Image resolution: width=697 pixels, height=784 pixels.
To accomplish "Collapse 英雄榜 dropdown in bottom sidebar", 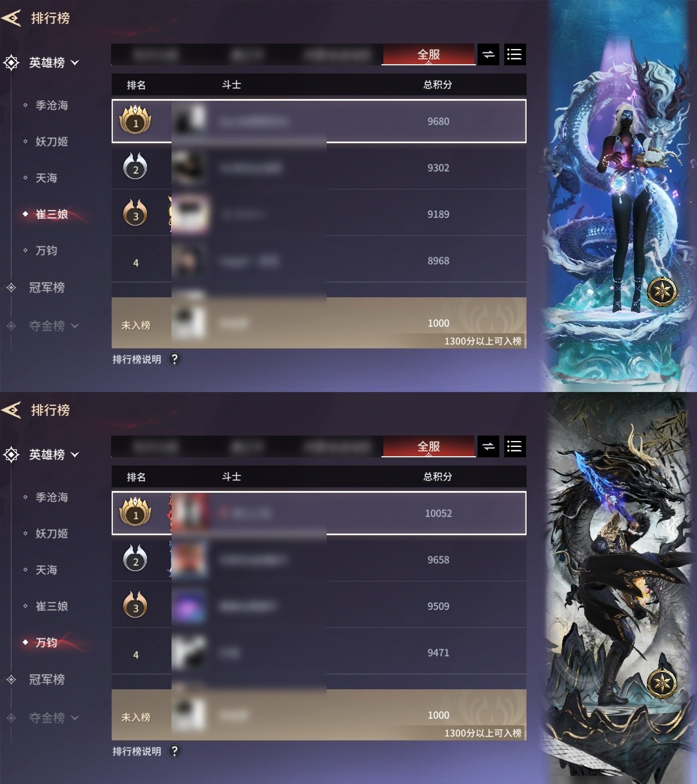I will (75, 455).
